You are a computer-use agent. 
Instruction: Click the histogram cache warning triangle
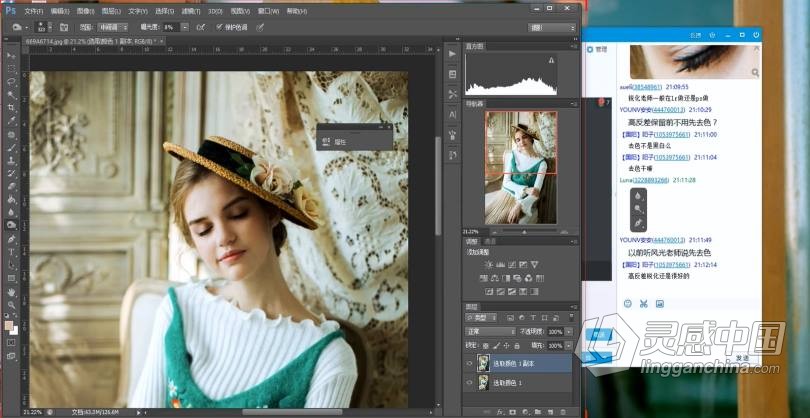pyautogui.click(x=551, y=60)
